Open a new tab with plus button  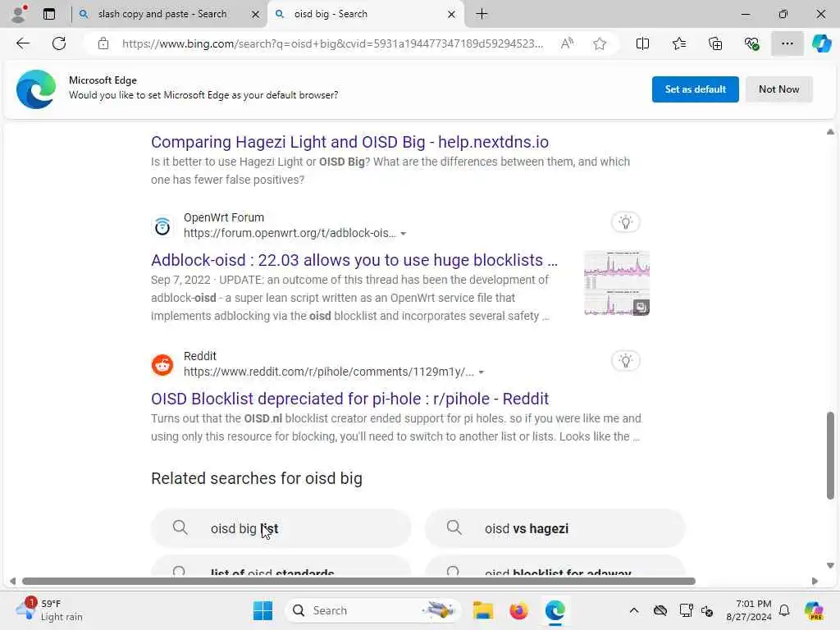click(482, 14)
